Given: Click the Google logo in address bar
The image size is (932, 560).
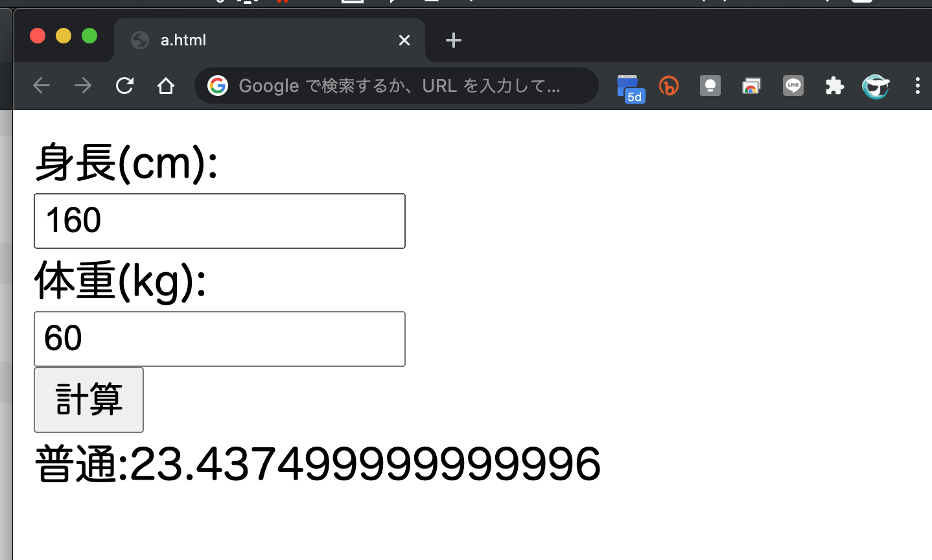Looking at the screenshot, I should click(x=218, y=86).
